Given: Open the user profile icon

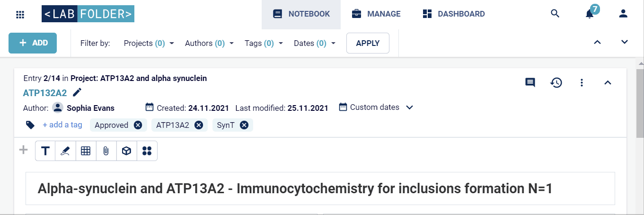Looking at the screenshot, I should point(623,14).
